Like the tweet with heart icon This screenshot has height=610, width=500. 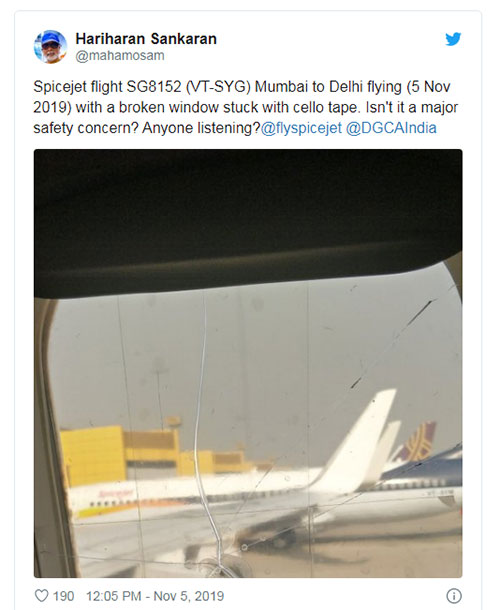[x=42, y=596]
